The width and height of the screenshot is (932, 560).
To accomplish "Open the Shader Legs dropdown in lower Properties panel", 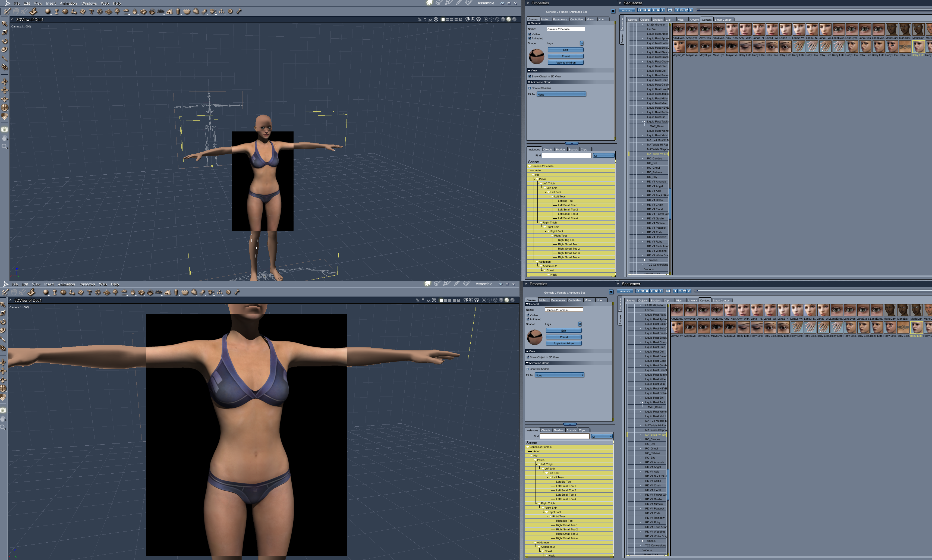I will coord(580,324).
